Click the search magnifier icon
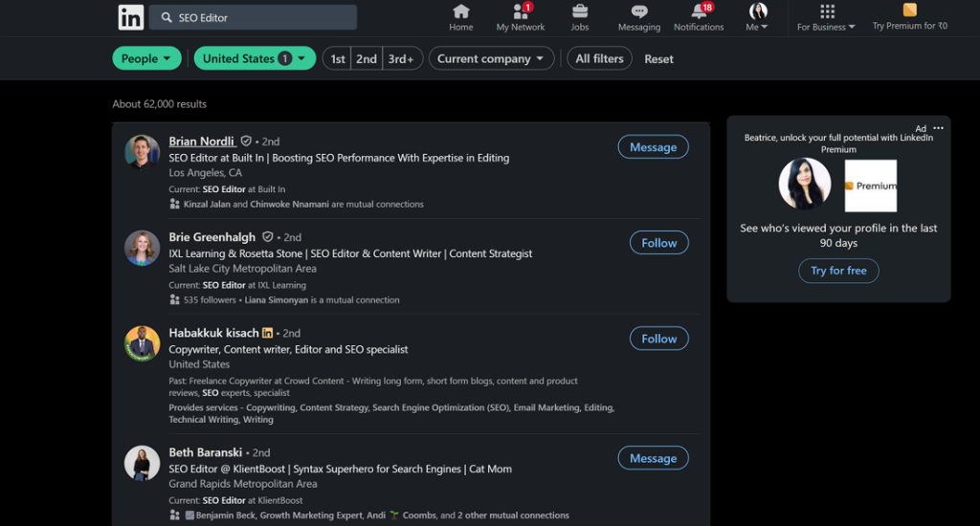This screenshot has height=526, width=980. pos(167,17)
